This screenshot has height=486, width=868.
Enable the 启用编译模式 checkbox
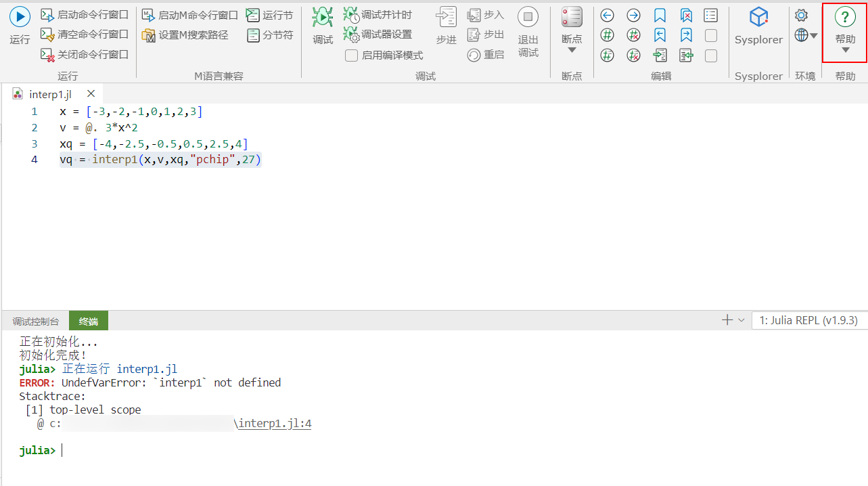351,56
